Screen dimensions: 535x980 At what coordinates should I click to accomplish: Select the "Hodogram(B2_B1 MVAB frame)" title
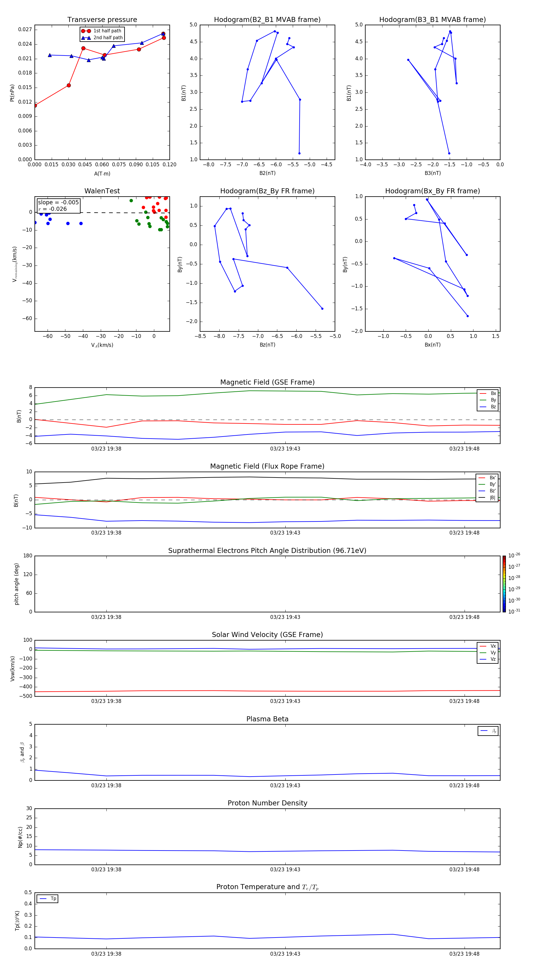coord(267,20)
